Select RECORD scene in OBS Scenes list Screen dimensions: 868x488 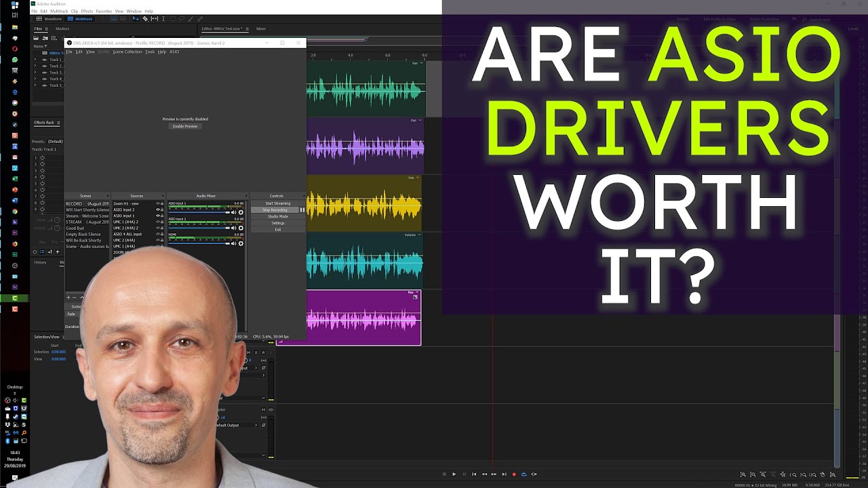[87, 203]
